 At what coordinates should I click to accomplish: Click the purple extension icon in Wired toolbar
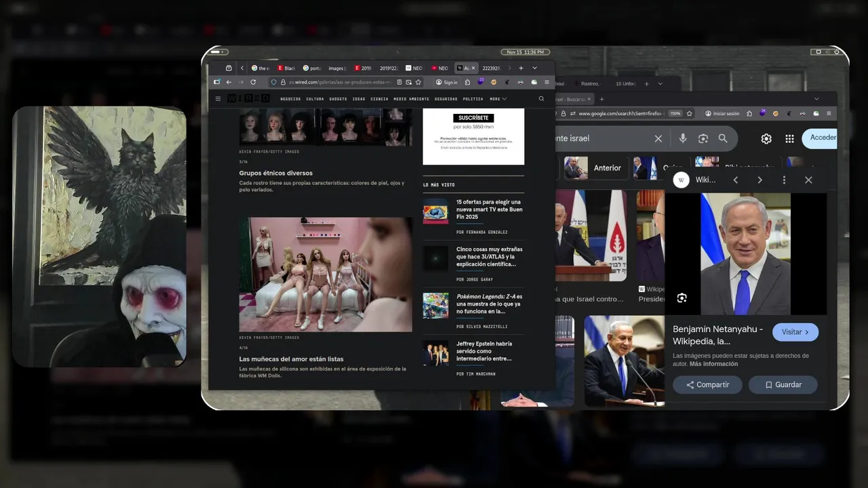click(x=480, y=81)
